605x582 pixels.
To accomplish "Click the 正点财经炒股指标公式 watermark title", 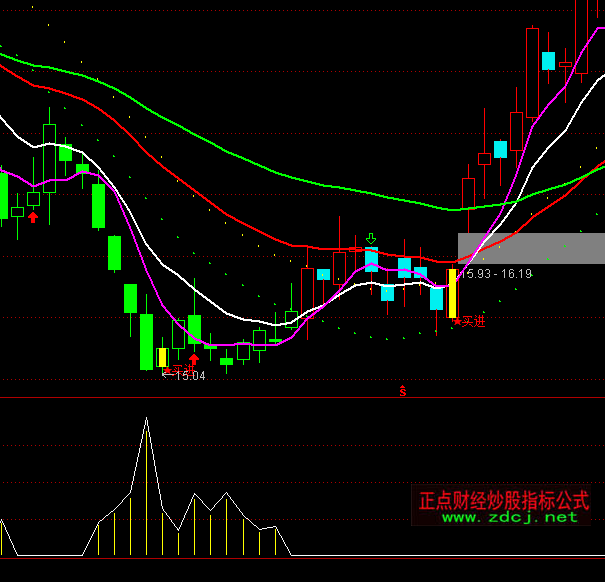I will pyautogui.click(x=504, y=499).
